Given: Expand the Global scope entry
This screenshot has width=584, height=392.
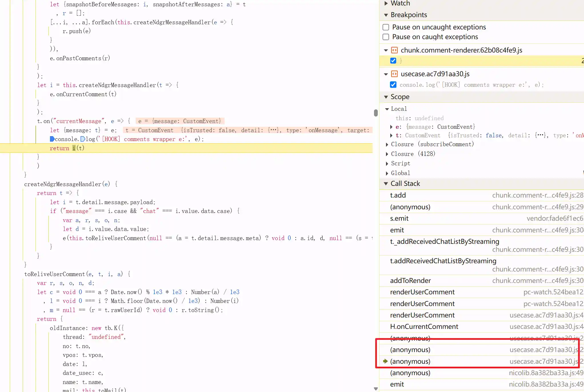Looking at the screenshot, I should point(387,173).
